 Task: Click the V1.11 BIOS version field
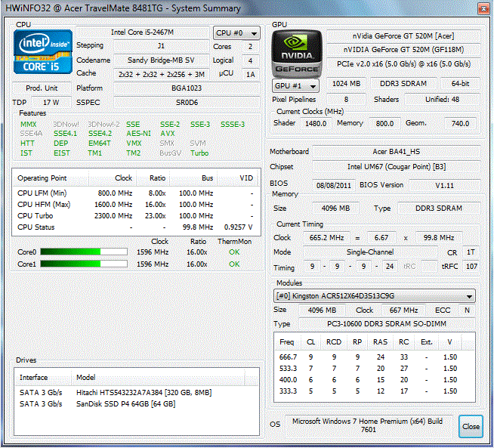[x=445, y=185]
